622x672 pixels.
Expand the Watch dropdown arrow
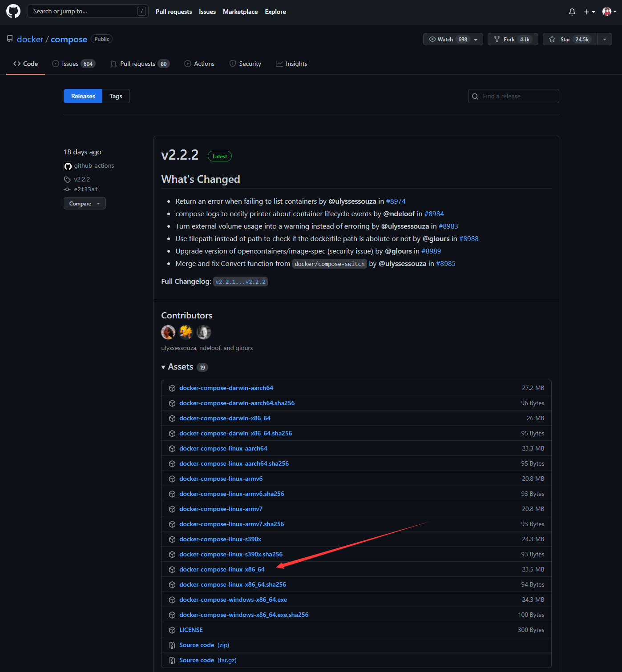(476, 40)
